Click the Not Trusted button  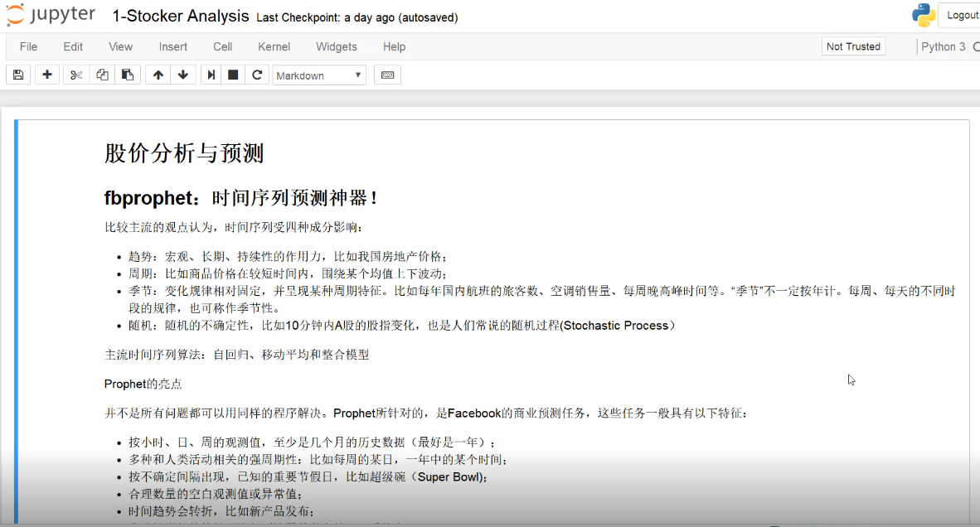point(853,46)
